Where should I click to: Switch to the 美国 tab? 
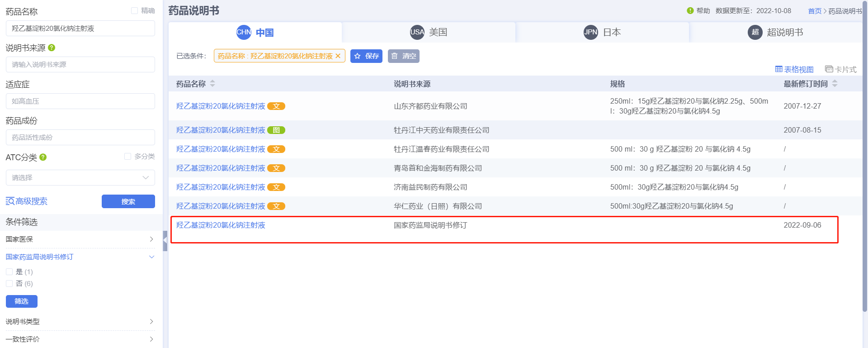(x=429, y=32)
